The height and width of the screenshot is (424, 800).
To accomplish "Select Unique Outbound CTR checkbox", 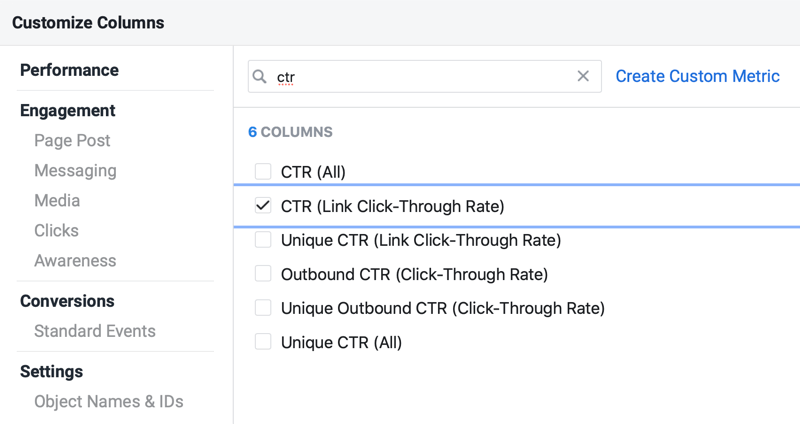I will point(263,308).
